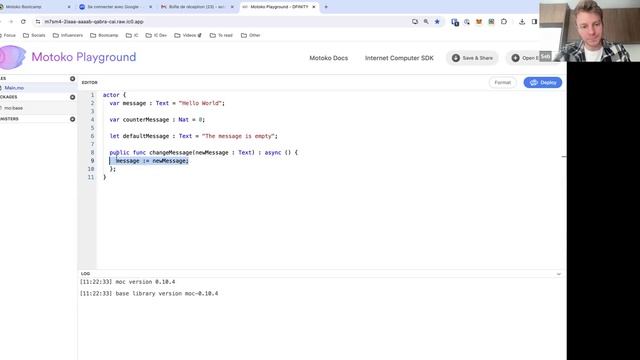640x360 pixels.
Task: Click the editor vertical scrollbar marker
Action: coord(564,156)
